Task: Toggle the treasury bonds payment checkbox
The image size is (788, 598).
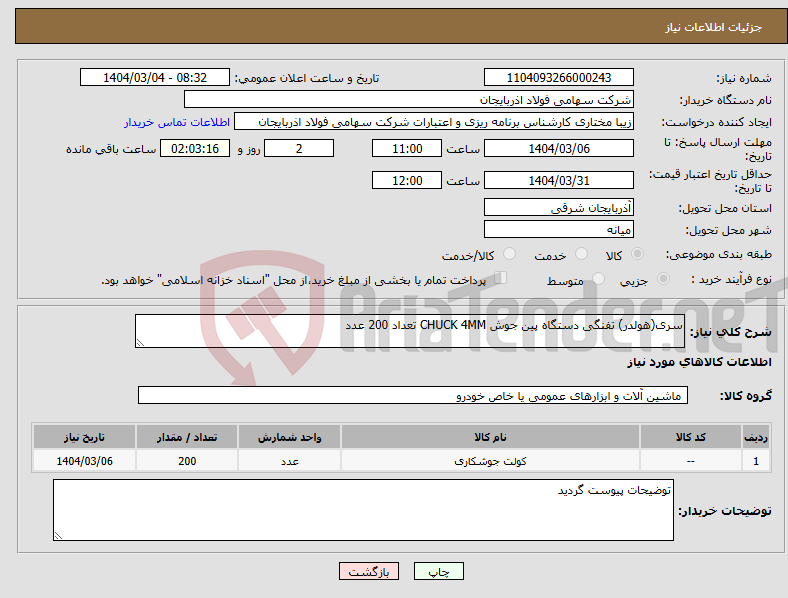Action: (x=501, y=277)
